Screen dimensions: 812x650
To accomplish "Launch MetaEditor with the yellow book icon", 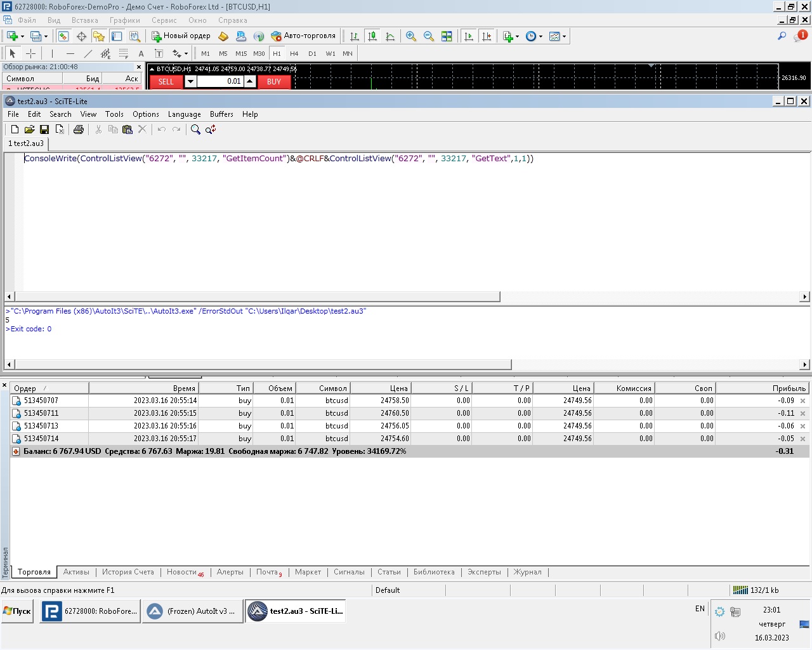I will pos(223,36).
